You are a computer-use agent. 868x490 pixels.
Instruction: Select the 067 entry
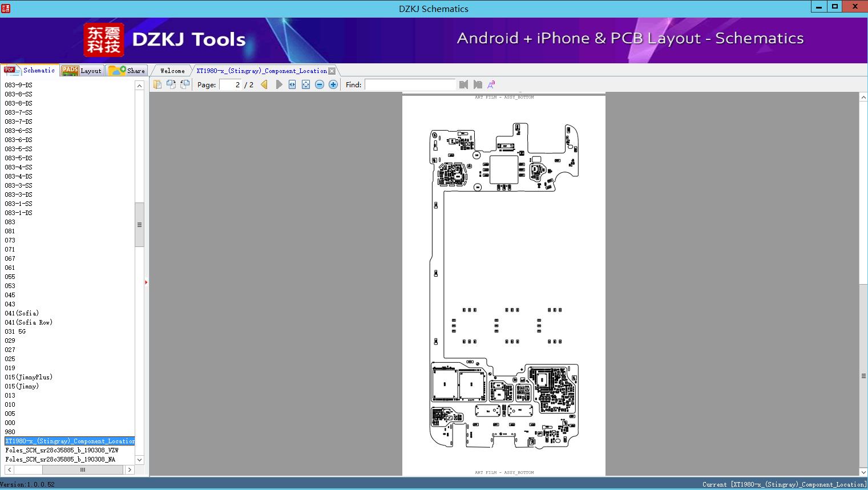tap(10, 258)
